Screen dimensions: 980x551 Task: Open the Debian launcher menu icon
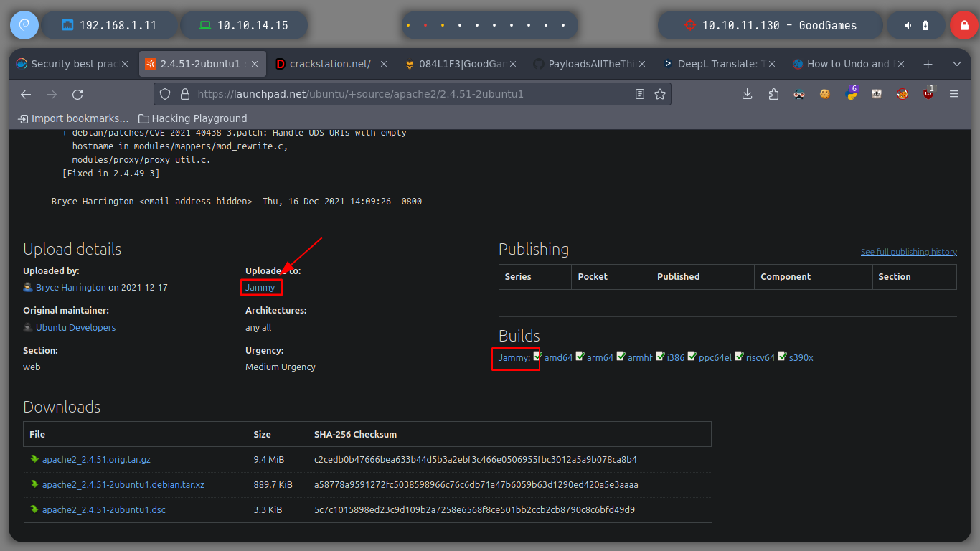pyautogui.click(x=24, y=25)
